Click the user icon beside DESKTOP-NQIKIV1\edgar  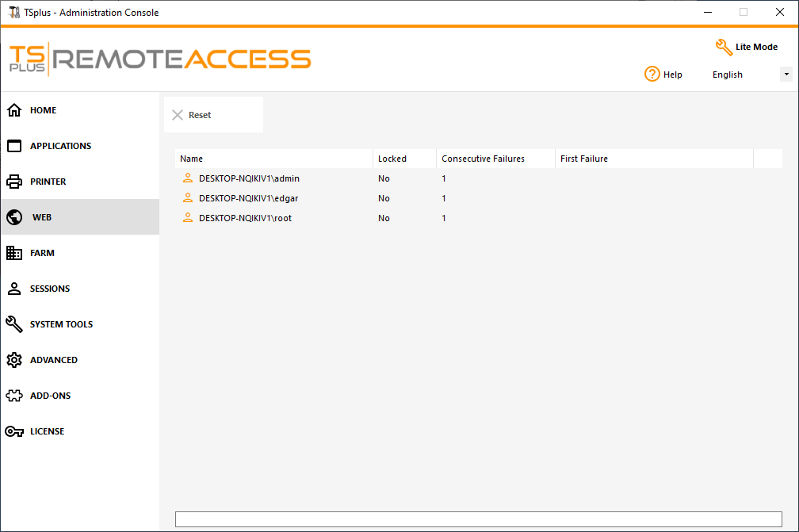coord(187,198)
